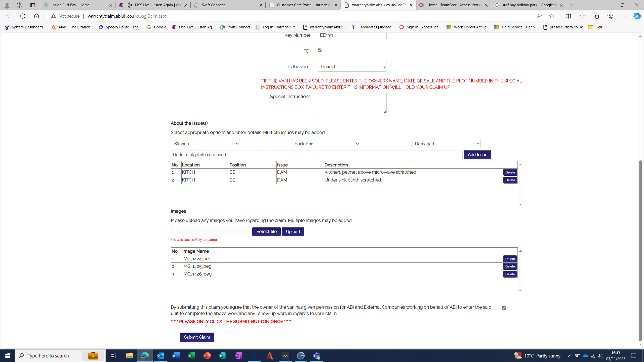Open Split screen icon in toolbar

click(x=568, y=16)
